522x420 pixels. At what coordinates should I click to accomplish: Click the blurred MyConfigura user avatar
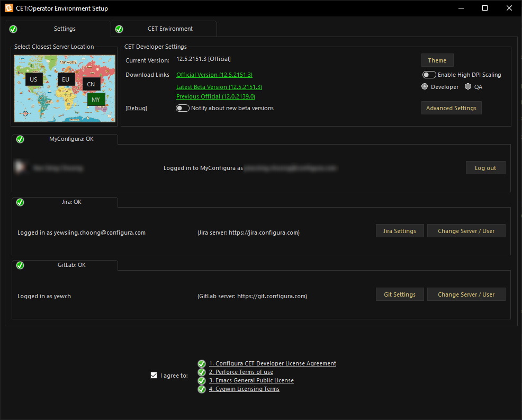point(20,167)
